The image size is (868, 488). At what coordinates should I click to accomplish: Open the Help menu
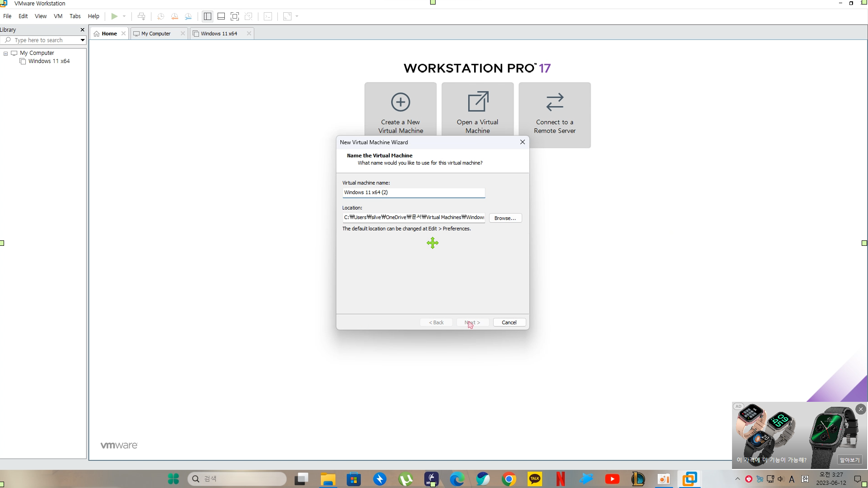coord(93,16)
